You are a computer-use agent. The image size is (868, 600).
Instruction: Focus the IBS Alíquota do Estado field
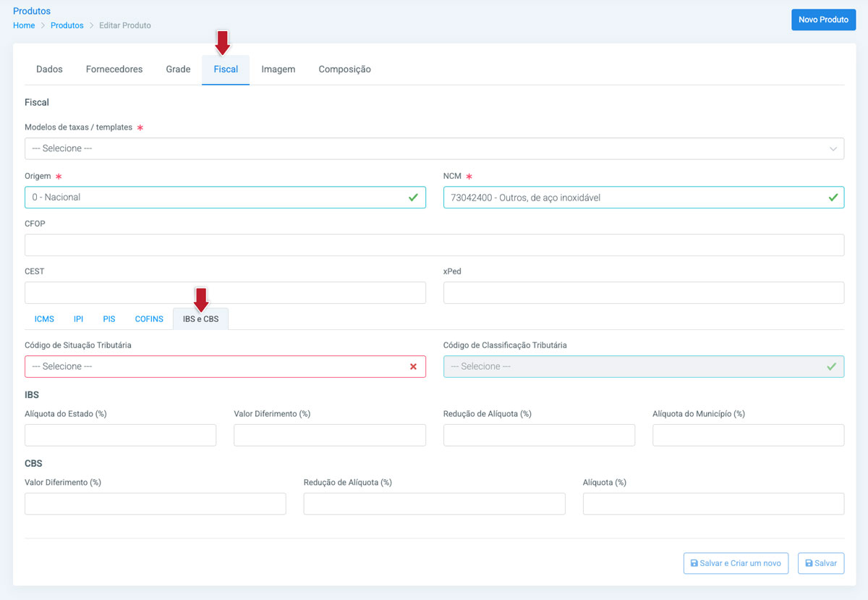point(120,435)
